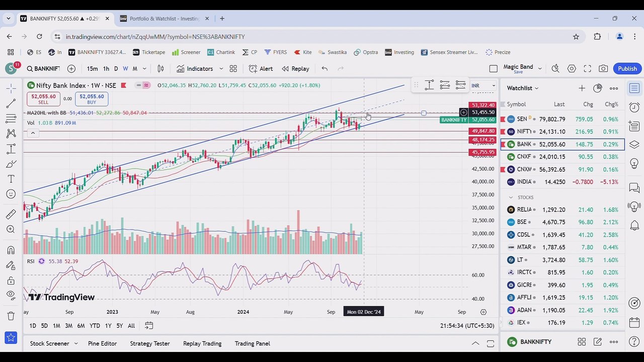644x362 pixels.
Task: Select the trend line drawing tool
Action: (11, 104)
